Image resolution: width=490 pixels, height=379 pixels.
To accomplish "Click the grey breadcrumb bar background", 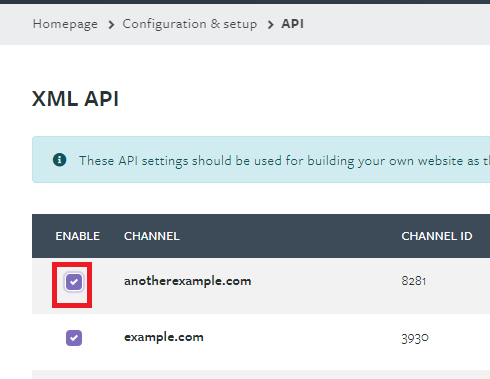I will (397, 24).
